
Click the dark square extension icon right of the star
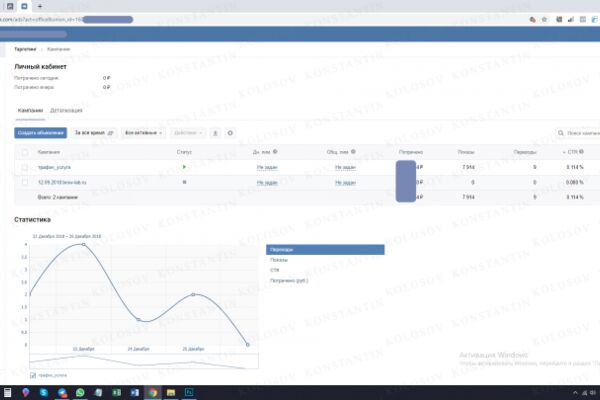[x=559, y=19]
